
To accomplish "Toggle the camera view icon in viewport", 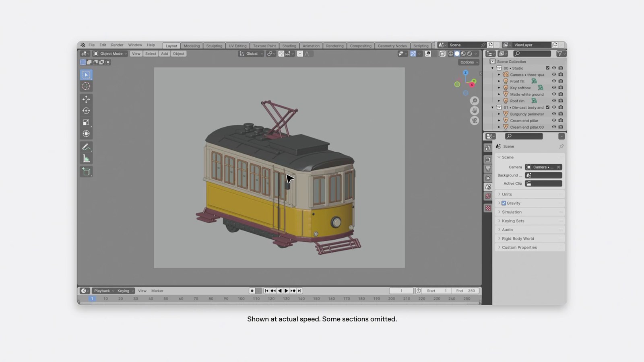I will (x=475, y=121).
